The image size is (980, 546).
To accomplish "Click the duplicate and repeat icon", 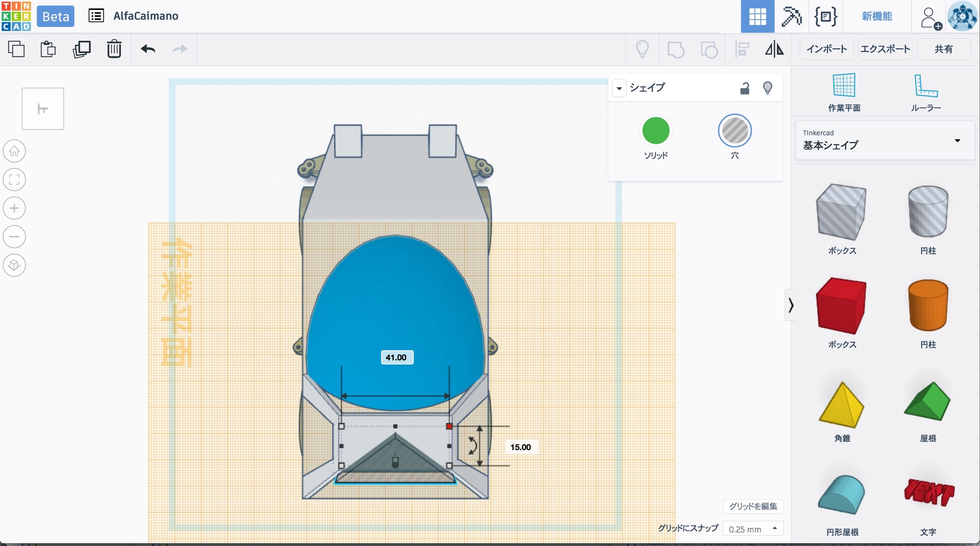I will (x=81, y=49).
